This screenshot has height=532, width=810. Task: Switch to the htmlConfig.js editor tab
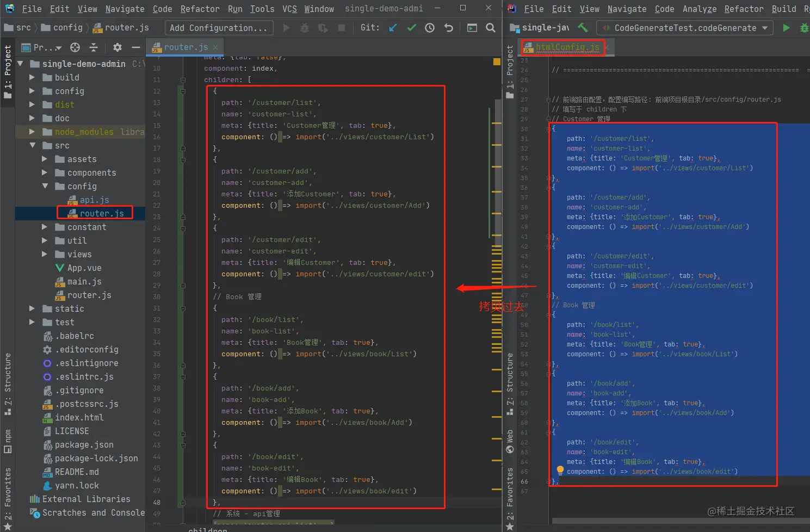567,47
